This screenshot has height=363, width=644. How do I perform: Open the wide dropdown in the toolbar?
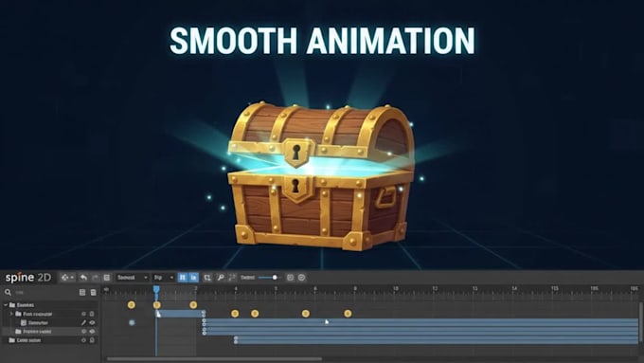[132, 278]
